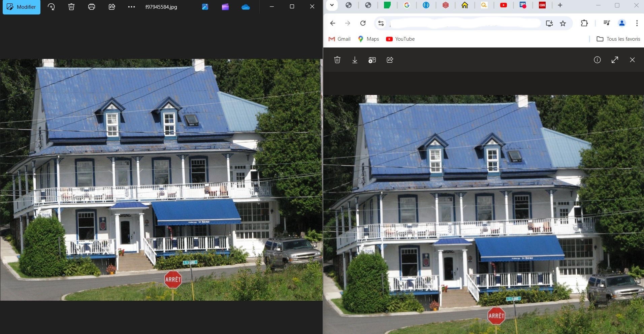The height and width of the screenshot is (334, 644).
Task: Close the web image viewer overlay
Action: pyautogui.click(x=632, y=60)
